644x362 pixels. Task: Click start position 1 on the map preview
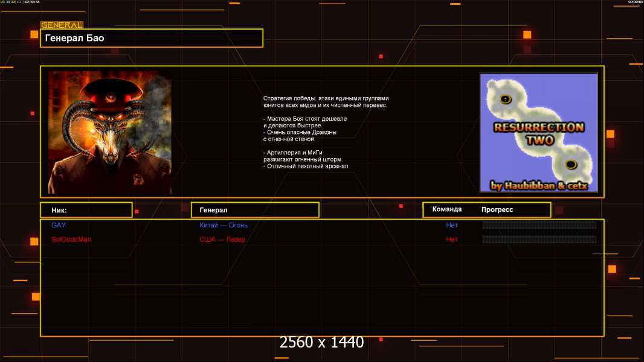[x=505, y=99]
